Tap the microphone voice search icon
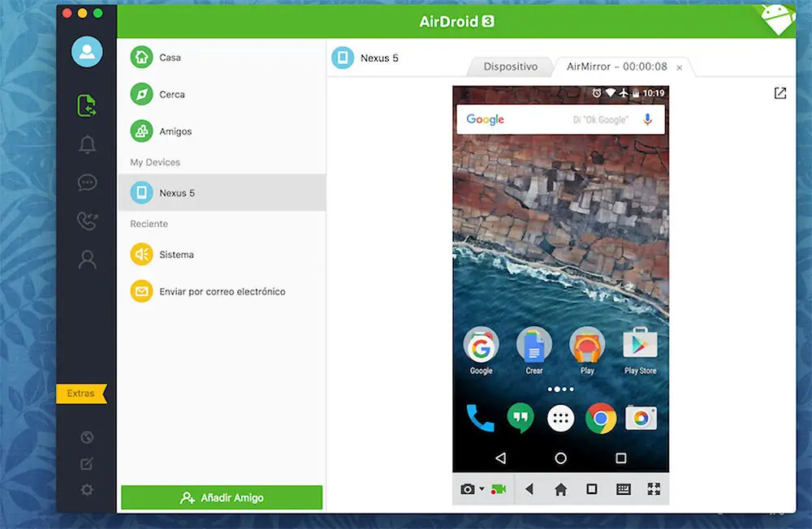812x529 pixels. click(647, 119)
